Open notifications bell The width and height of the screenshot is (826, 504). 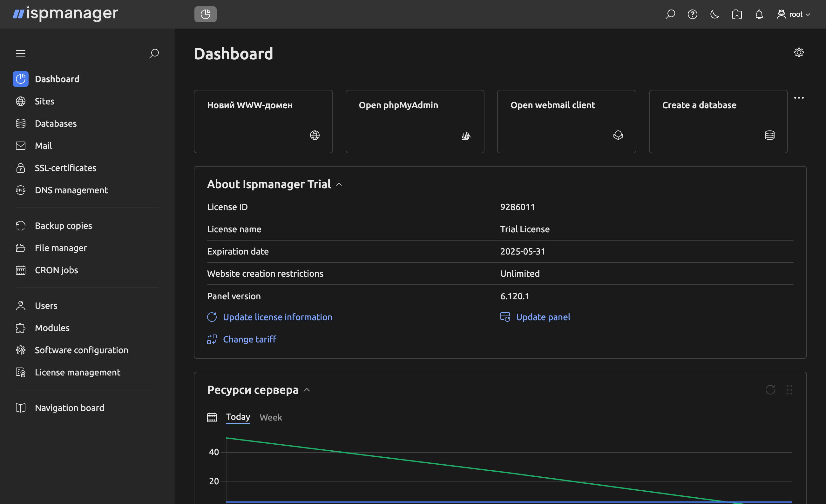759,14
